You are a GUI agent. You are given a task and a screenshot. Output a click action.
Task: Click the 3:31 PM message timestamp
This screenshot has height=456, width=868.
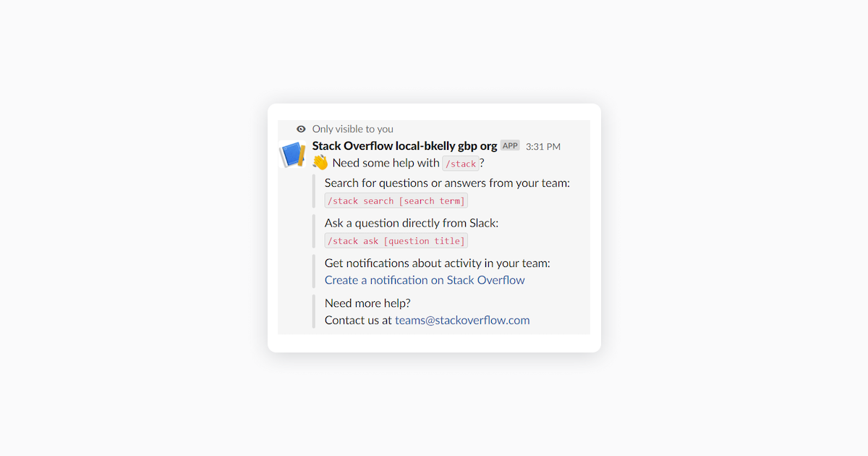point(543,146)
